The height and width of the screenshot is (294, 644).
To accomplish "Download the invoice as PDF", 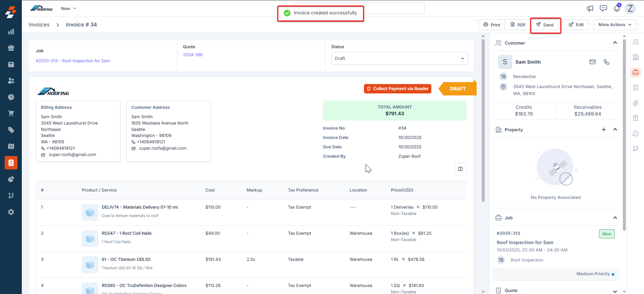I will click(x=518, y=25).
